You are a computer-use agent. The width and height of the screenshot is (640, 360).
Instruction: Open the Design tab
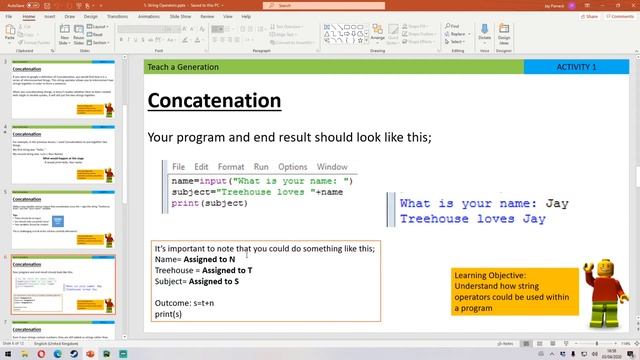[91, 16]
